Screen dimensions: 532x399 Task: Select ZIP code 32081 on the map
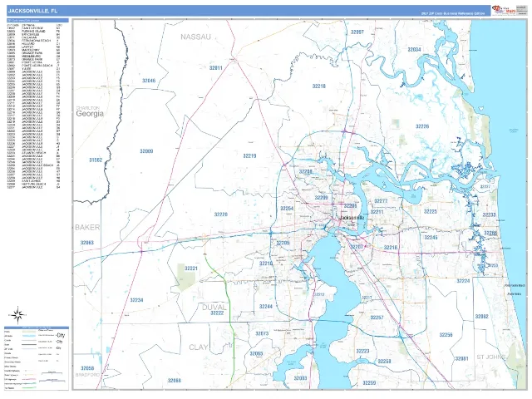(461, 358)
